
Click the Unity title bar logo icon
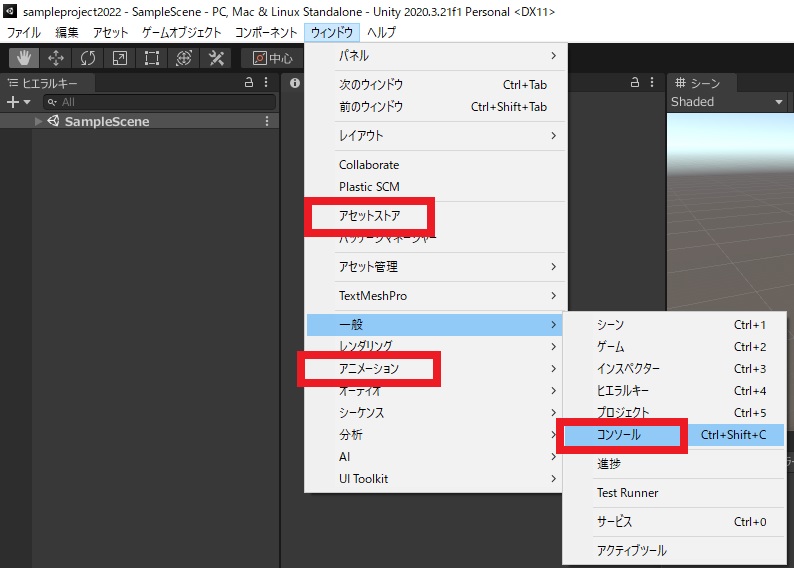[x=10, y=11]
